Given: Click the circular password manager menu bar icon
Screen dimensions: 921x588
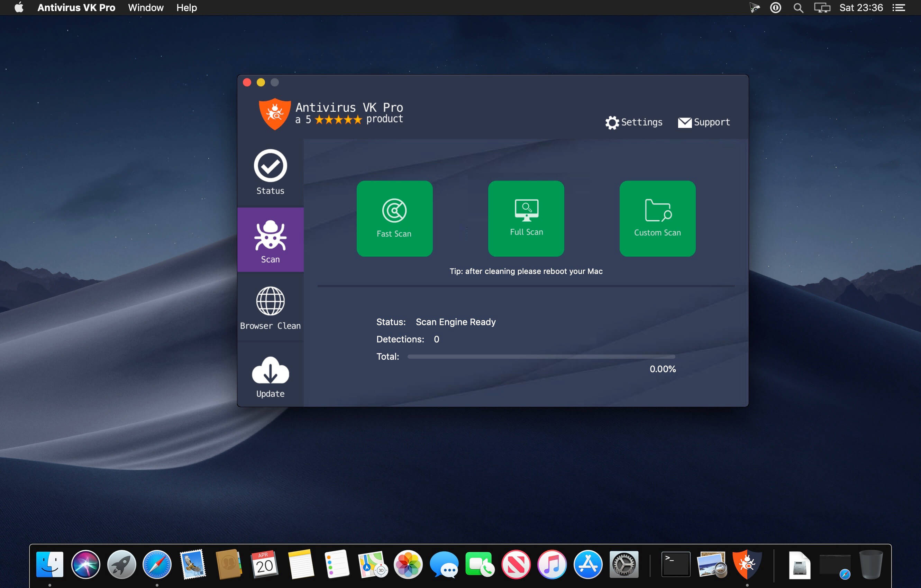Looking at the screenshot, I should pyautogui.click(x=775, y=8).
